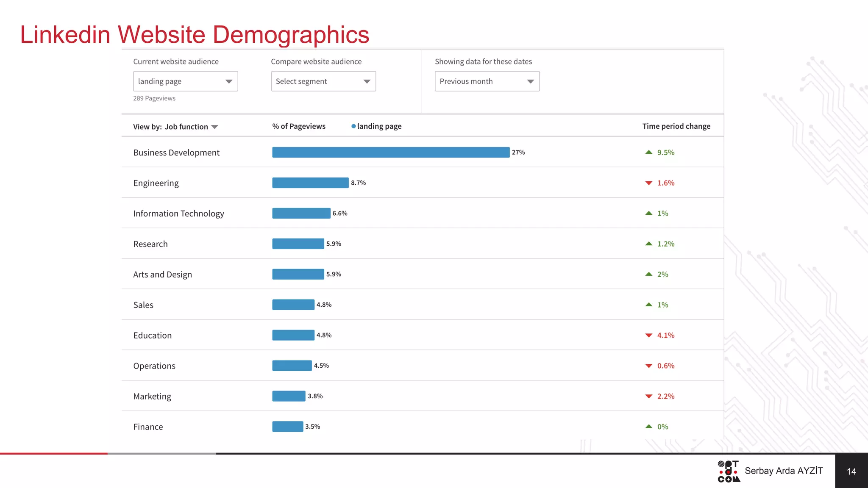Click the 2.2% change value for Marketing
868x488 pixels.
click(x=666, y=396)
